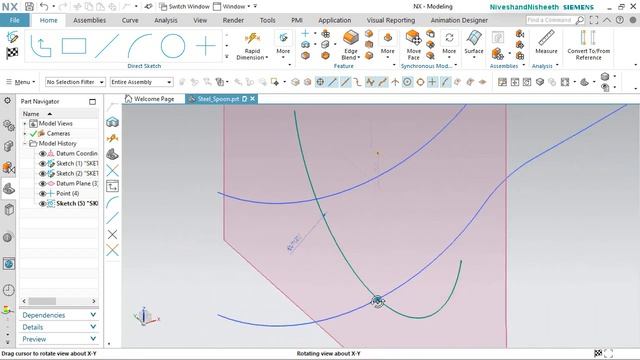Image resolution: width=640 pixels, height=360 pixels.
Task: Click the Edge Blend tool
Action: tap(351, 45)
